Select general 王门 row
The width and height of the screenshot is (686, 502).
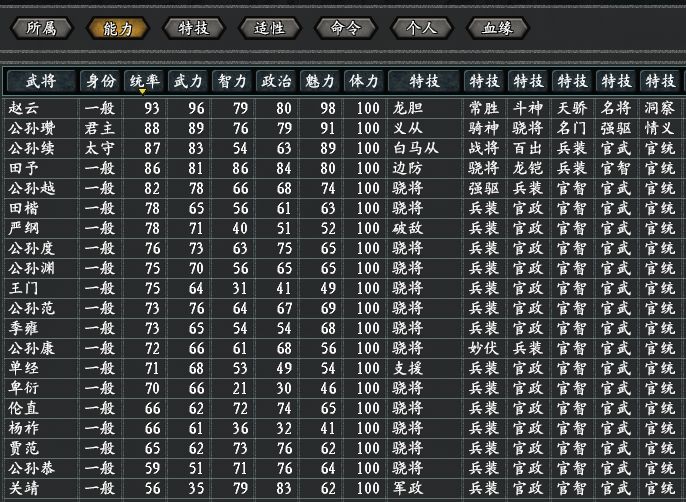pyautogui.click(x=343, y=288)
